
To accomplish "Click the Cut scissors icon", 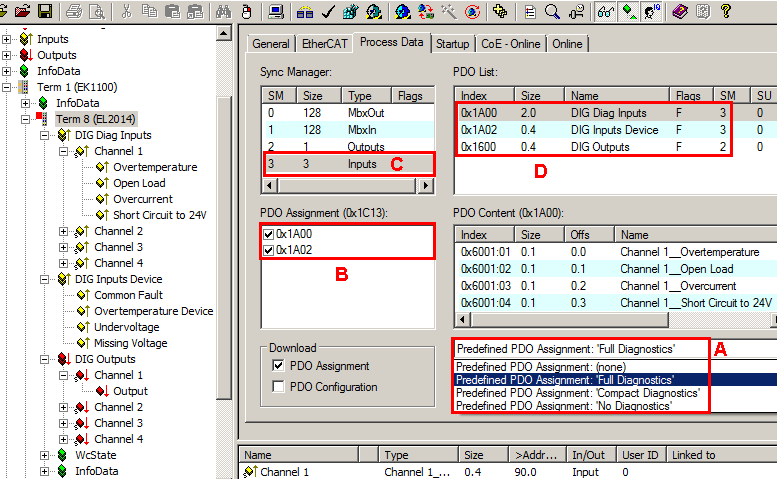I will pos(126,11).
